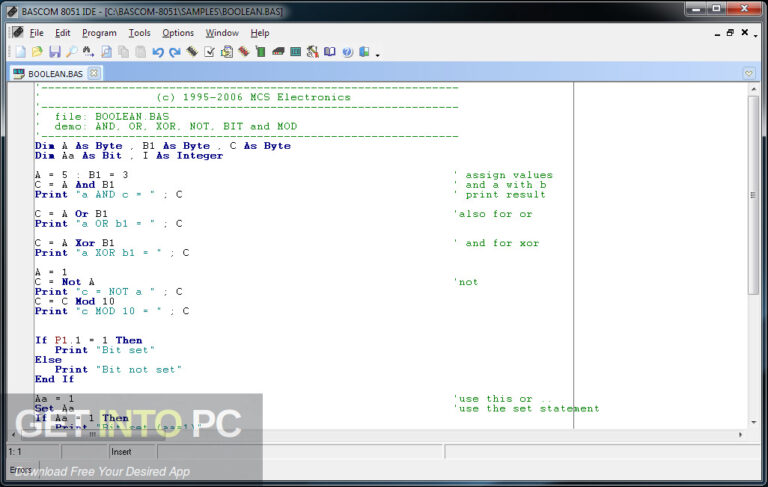The image size is (768, 487).
Task: Click the copy documents icon
Action: (x=123, y=51)
